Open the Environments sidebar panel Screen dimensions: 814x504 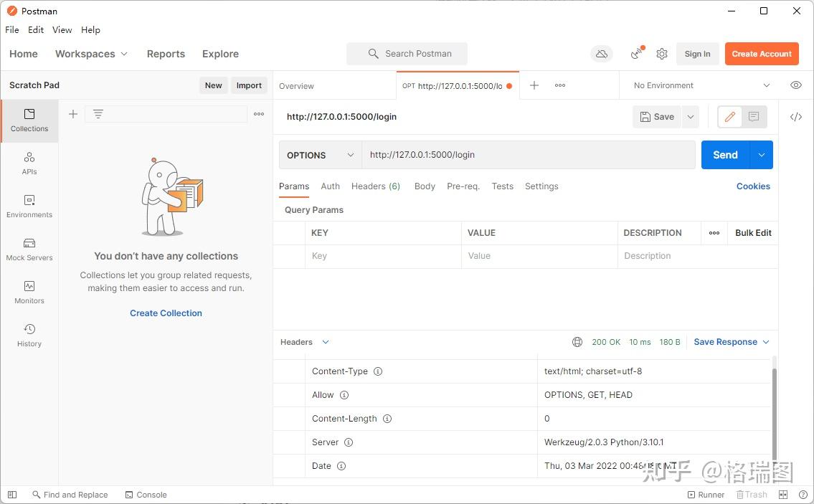click(29, 206)
